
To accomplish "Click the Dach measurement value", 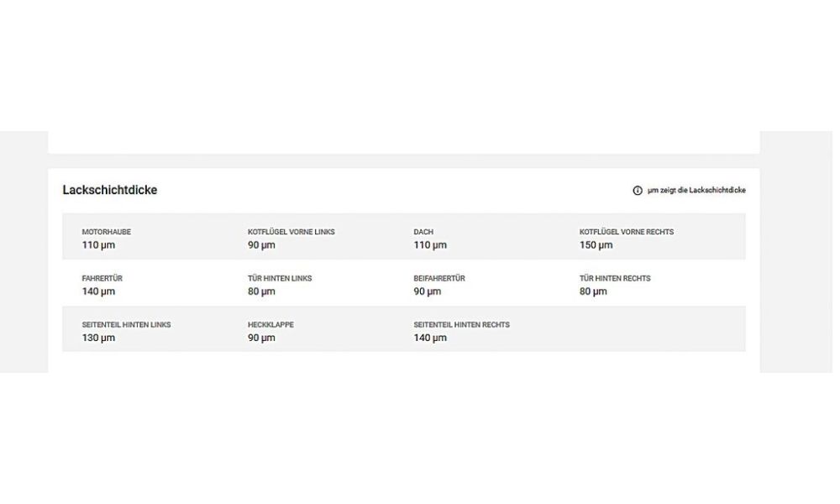I will coord(430,245).
